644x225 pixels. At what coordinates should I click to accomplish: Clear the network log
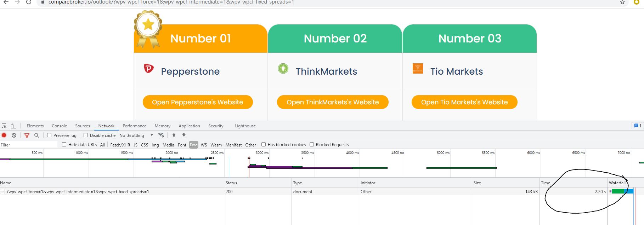(x=14, y=135)
